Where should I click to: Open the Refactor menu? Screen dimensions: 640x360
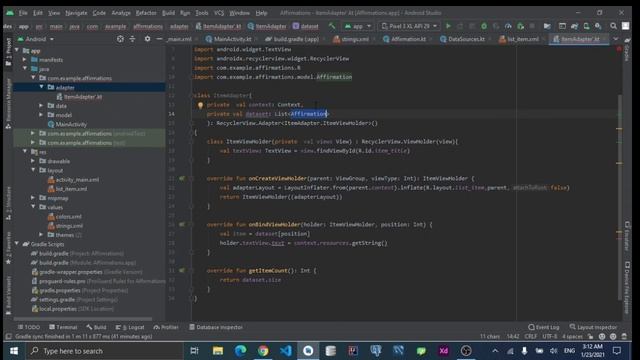[146, 13]
